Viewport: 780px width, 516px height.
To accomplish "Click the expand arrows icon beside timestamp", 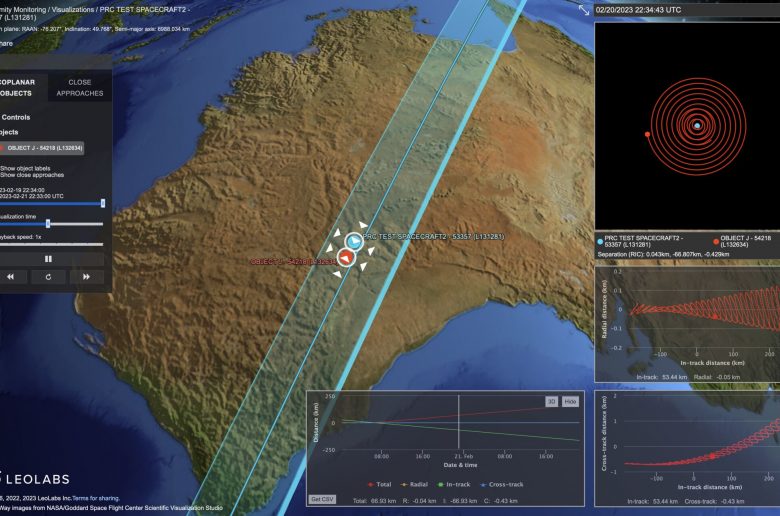I will [584, 9].
